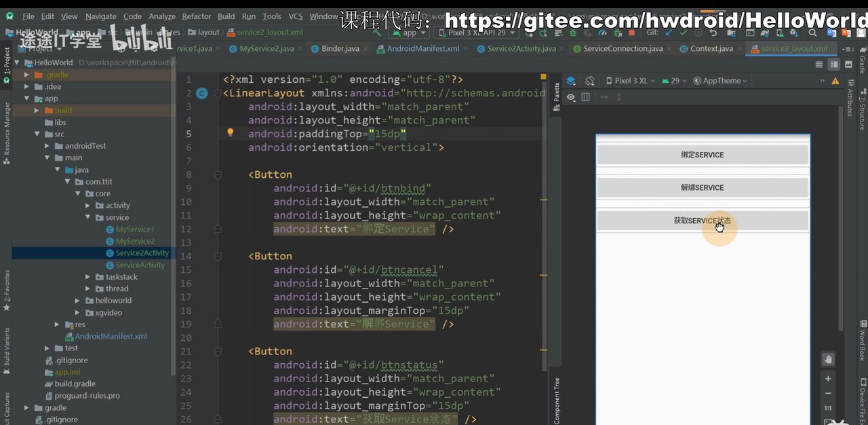
Task: Open the Resource Manager tool window
Action: [7, 132]
